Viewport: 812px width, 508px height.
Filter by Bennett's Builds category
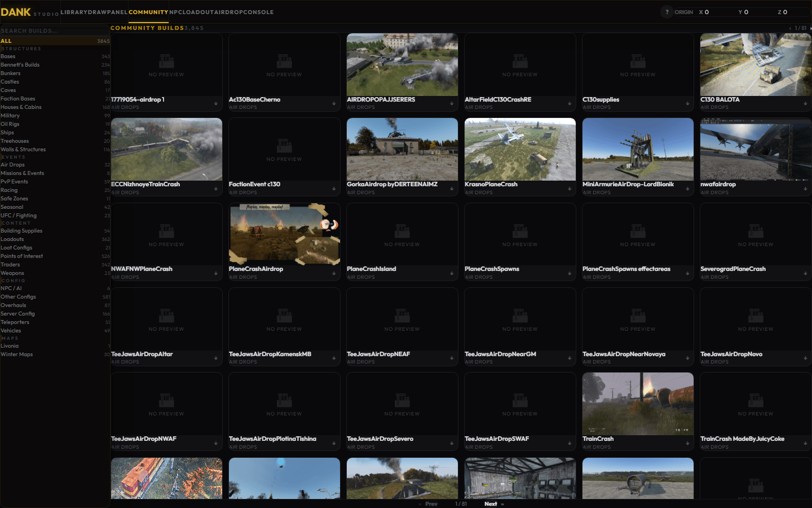click(x=55, y=65)
